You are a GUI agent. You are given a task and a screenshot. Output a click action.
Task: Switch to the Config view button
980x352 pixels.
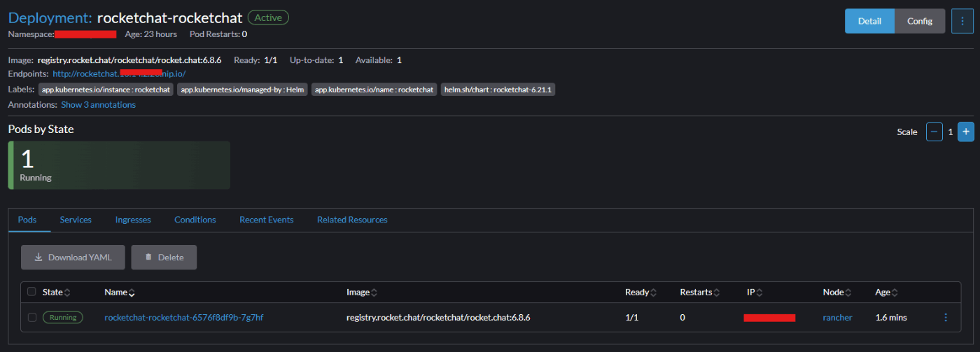(x=920, y=21)
